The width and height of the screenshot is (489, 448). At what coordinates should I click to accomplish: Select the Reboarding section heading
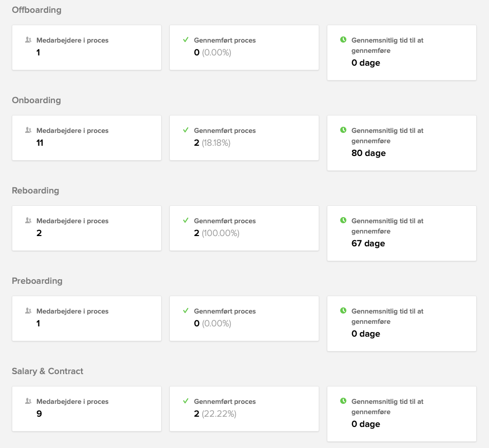(35, 191)
